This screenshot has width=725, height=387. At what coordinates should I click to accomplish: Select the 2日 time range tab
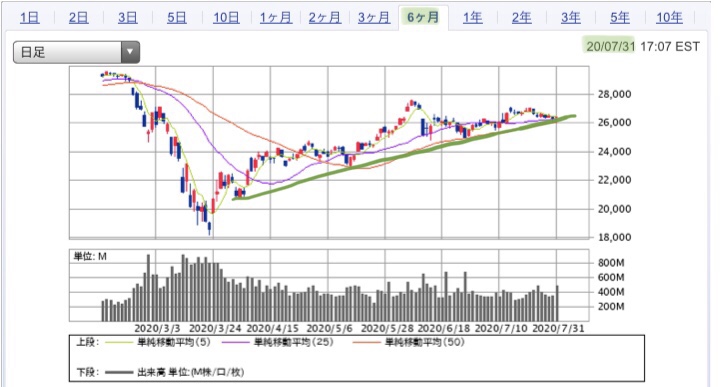pos(79,18)
